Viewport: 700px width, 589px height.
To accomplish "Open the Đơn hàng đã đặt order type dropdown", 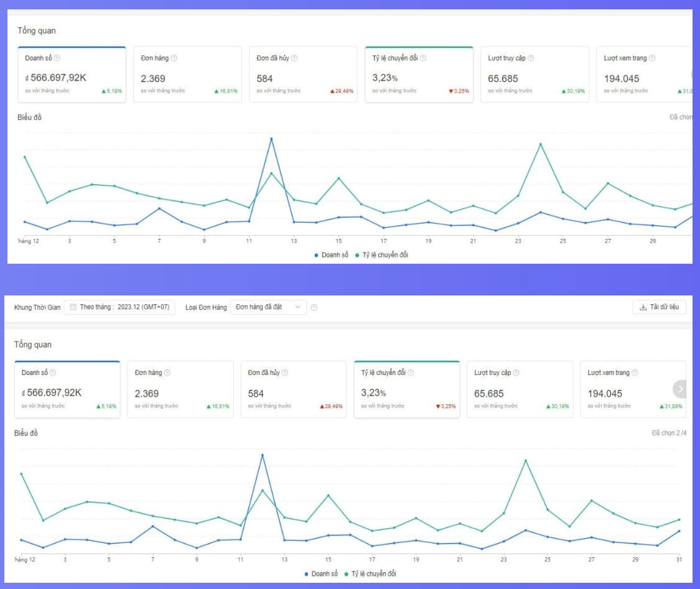I will point(268,307).
